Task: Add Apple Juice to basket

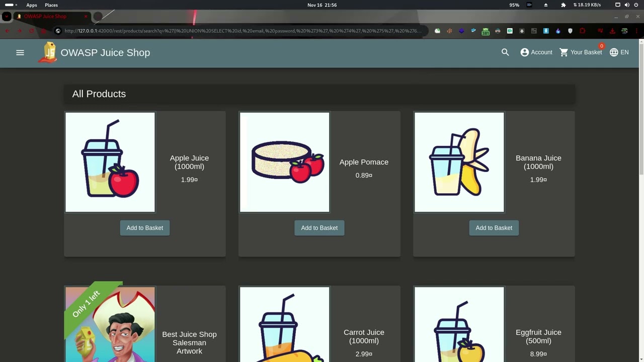Action: click(145, 228)
